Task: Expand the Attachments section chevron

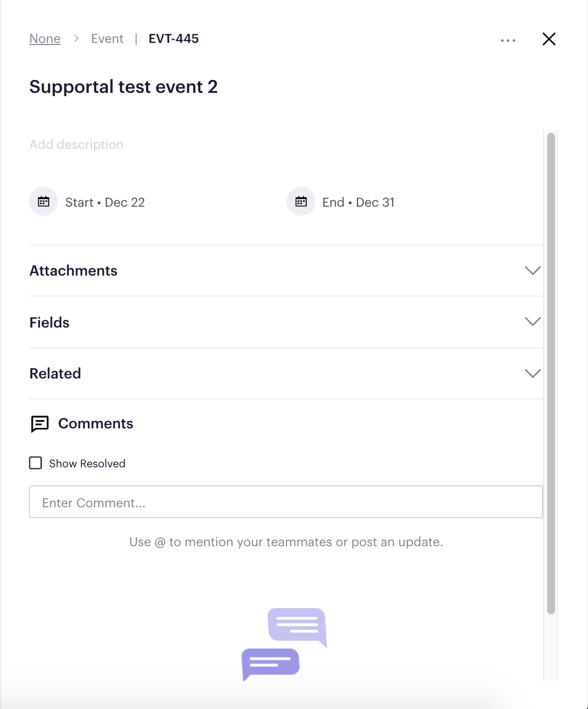Action: pos(533,271)
